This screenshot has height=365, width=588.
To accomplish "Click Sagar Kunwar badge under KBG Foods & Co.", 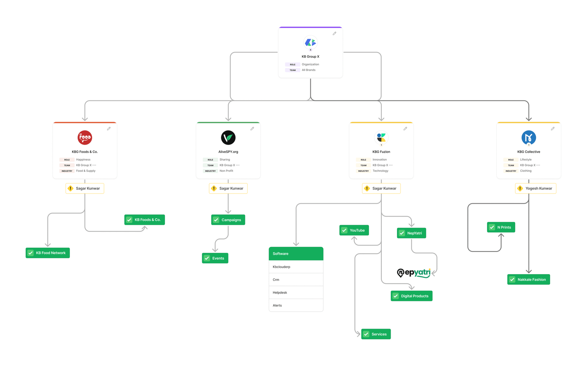I will pos(85,188).
